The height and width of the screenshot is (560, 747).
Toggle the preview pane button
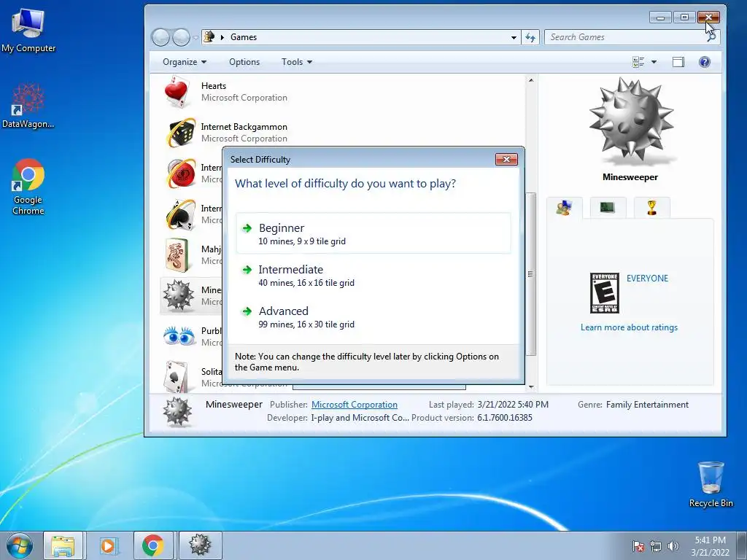pos(678,62)
